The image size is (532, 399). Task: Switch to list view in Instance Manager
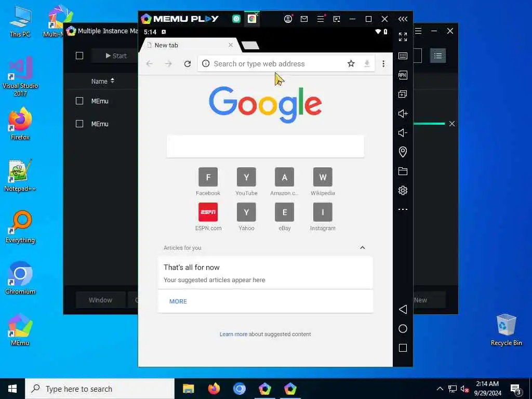tap(437, 56)
